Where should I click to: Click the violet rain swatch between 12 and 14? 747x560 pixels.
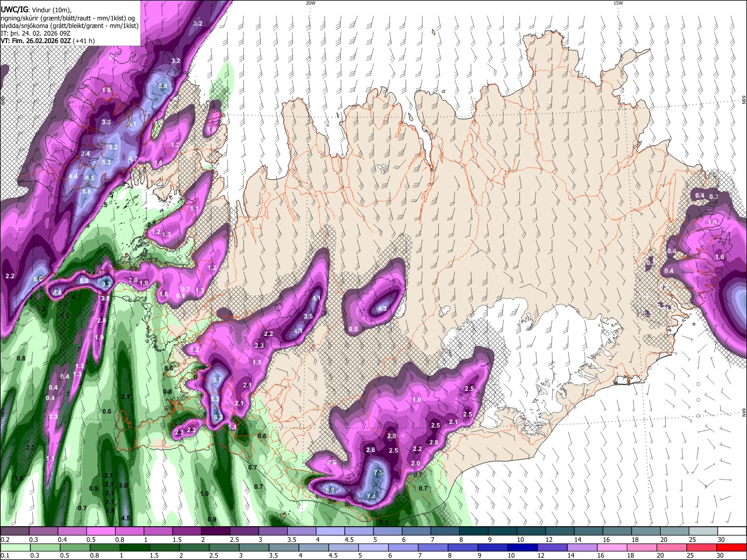click(553, 548)
